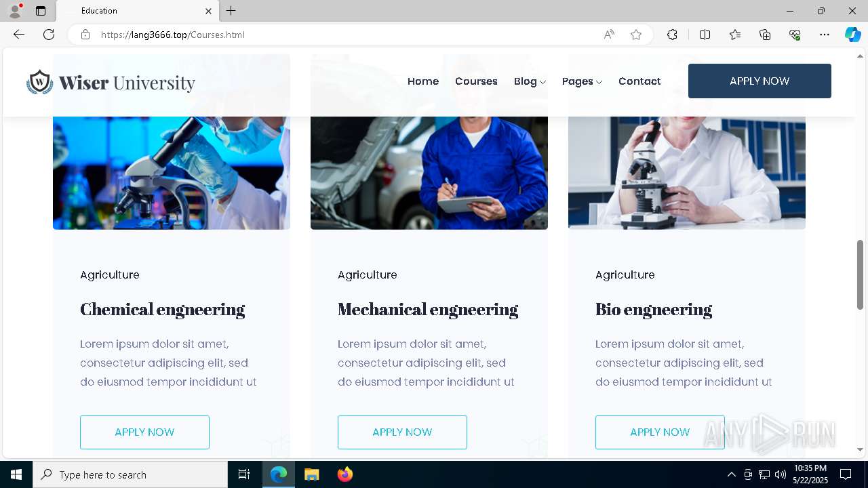Go to Home nav link
The width and height of the screenshot is (868, 488).
pos(423,81)
